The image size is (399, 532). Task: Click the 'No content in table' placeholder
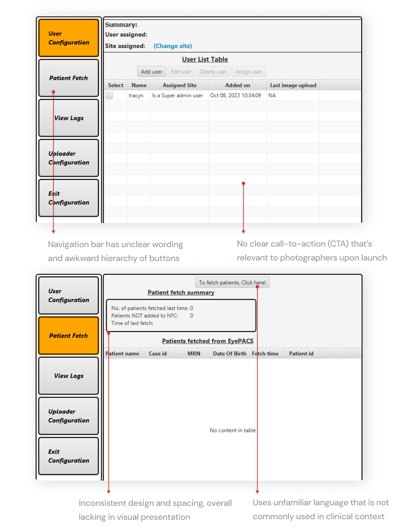pos(233,430)
